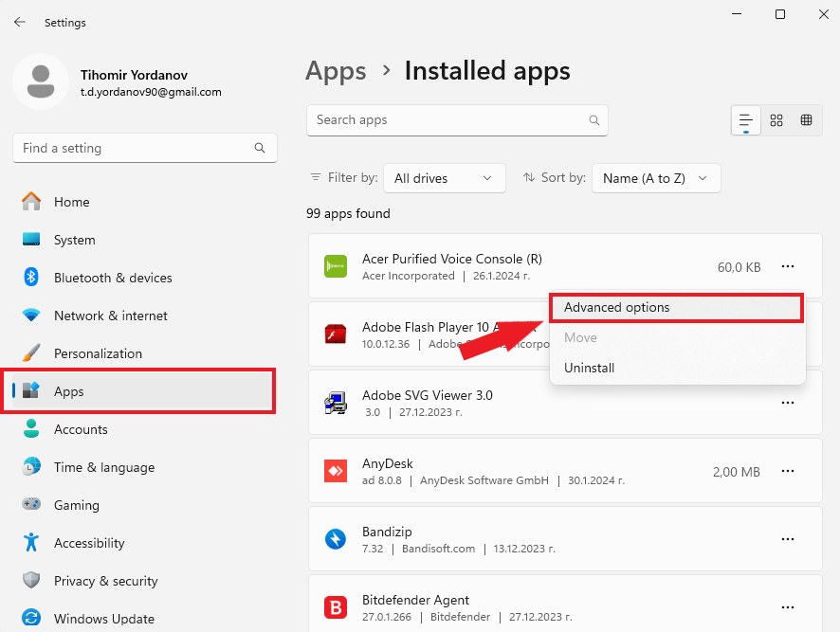Image resolution: width=840 pixels, height=632 pixels.
Task: Open more options for Bandizip
Action: click(x=788, y=539)
